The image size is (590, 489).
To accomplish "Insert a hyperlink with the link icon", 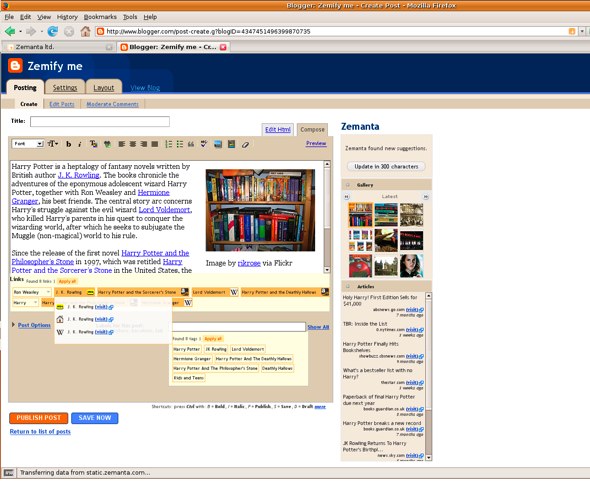I will click(107, 144).
